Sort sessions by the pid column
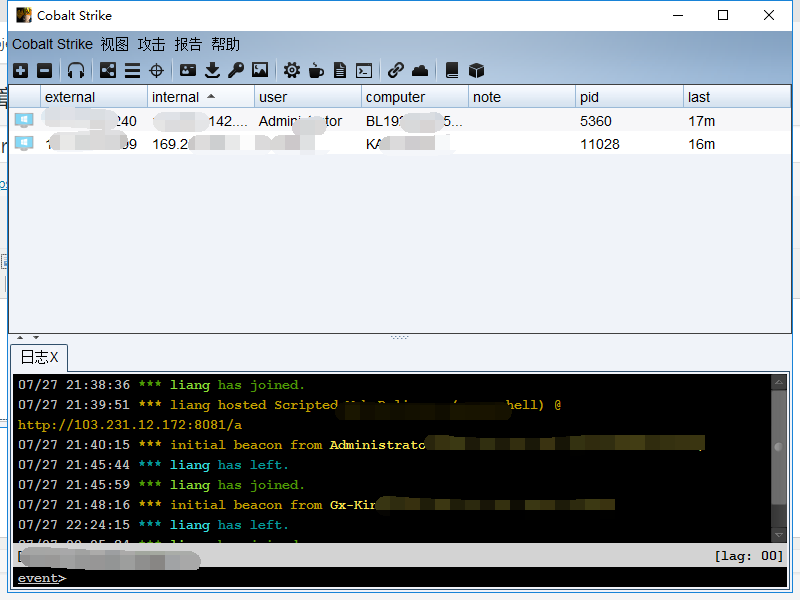The width and height of the screenshot is (800, 600). [x=629, y=97]
